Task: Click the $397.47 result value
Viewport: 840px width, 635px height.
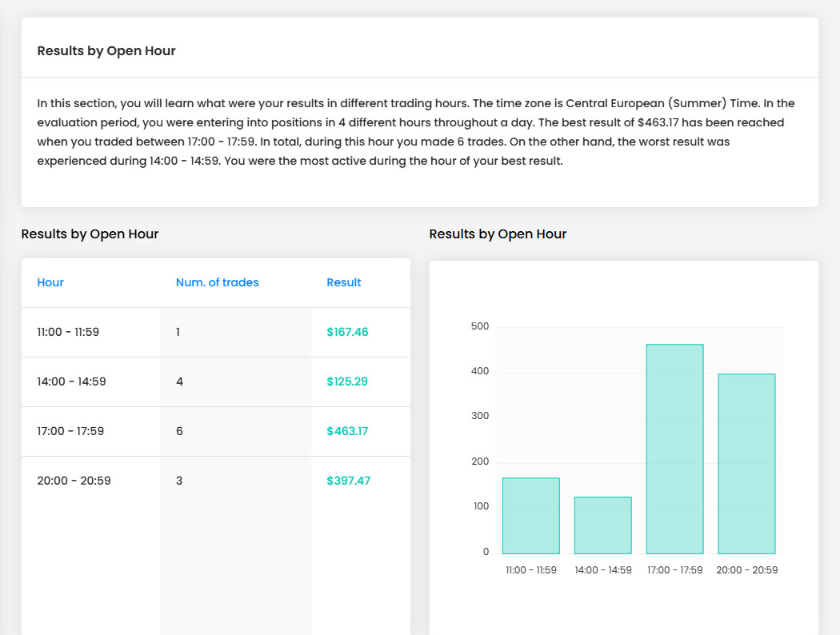Action: click(348, 481)
